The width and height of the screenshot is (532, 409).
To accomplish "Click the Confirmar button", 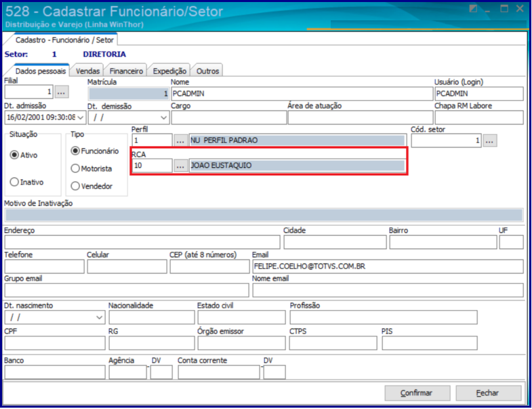I will (417, 393).
